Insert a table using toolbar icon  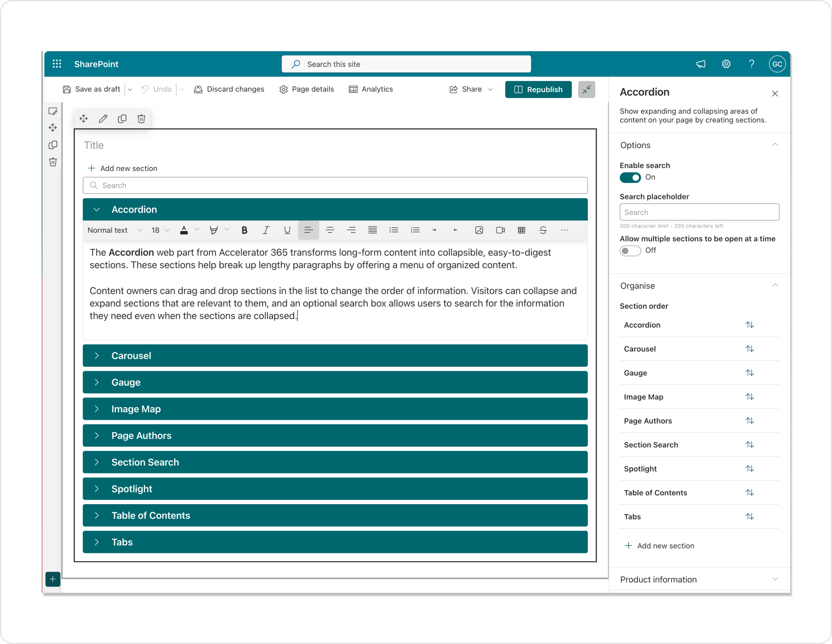coord(521,230)
